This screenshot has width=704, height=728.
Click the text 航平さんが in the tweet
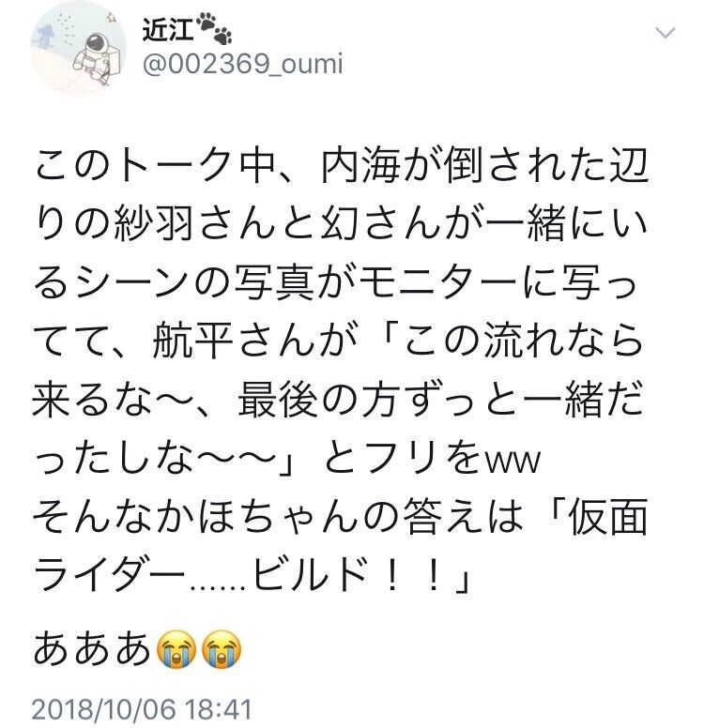tap(254, 341)
